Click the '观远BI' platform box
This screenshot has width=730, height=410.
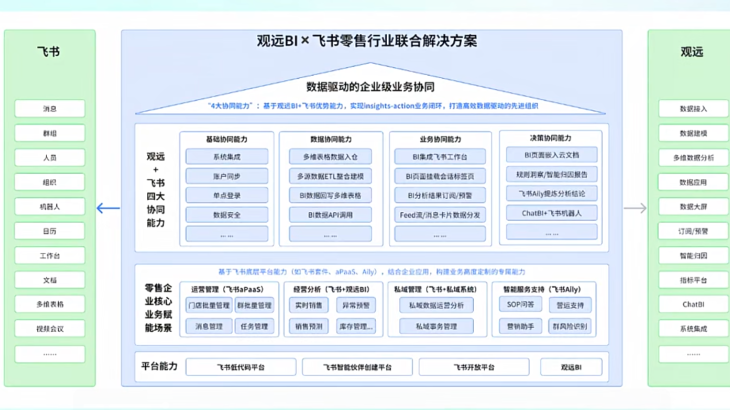(571, 367)
